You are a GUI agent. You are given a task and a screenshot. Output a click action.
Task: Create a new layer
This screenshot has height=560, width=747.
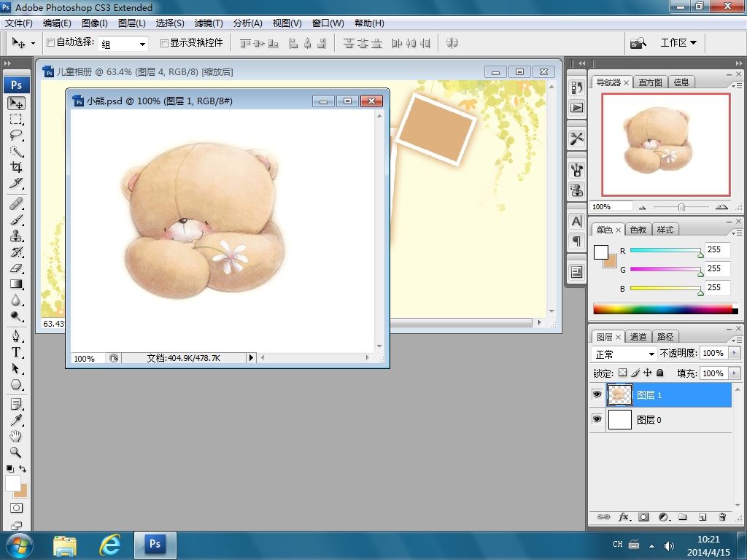click(703, 517)
